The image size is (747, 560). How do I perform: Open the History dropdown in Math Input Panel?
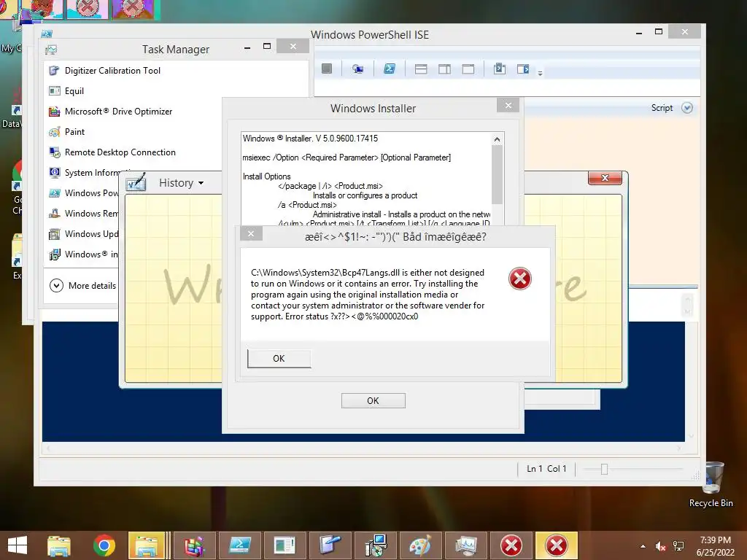[x=181, y=183]
